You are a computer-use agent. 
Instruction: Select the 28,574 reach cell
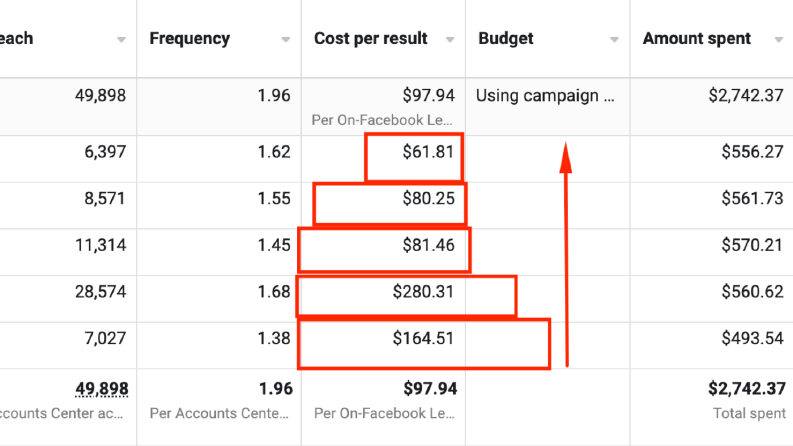click(101, 292)
